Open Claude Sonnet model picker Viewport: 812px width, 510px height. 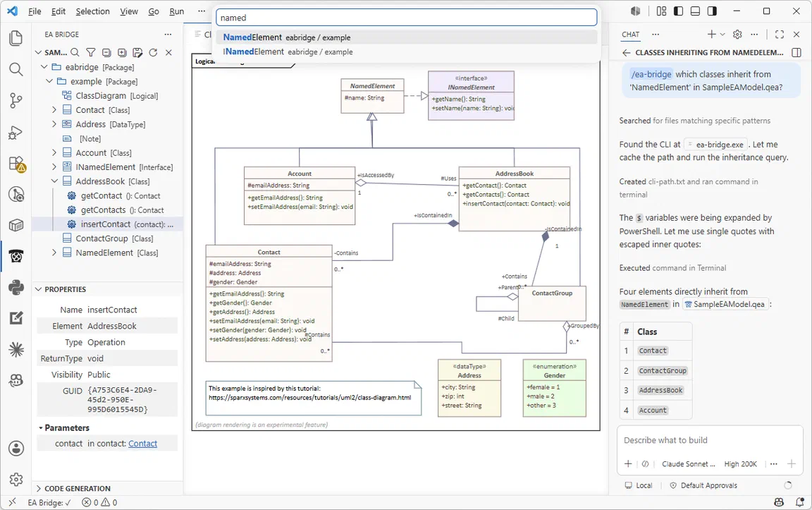click(688, 464)
